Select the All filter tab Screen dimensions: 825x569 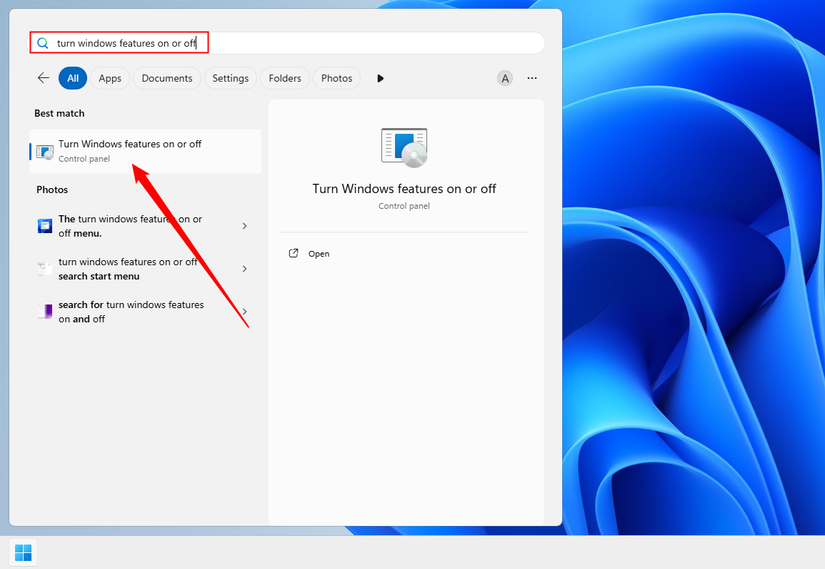coord(73,78)
